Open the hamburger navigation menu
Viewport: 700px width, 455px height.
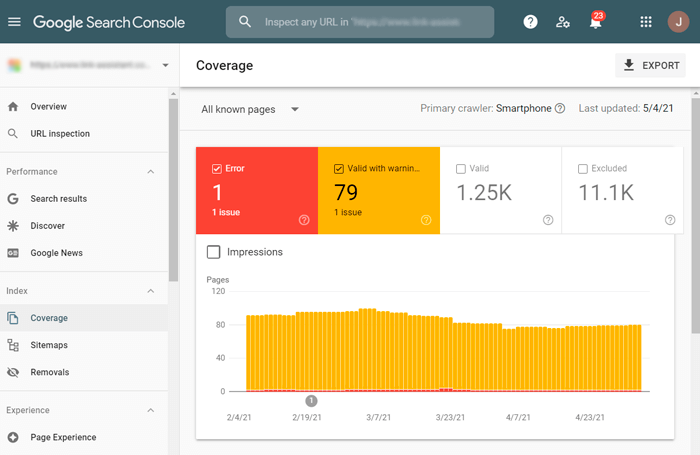tap(14, 22)
